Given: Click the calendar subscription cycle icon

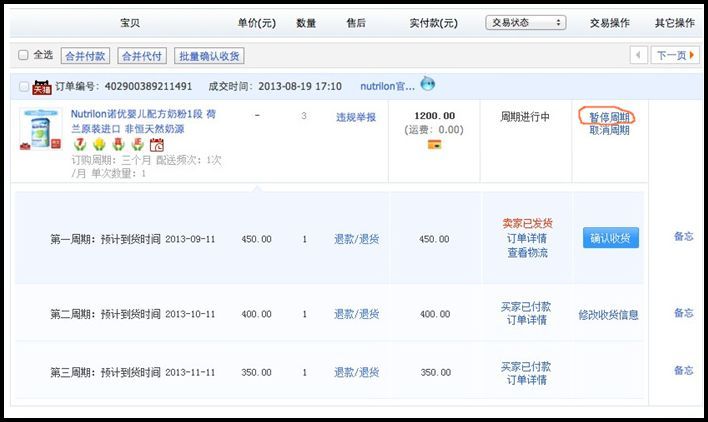Looking at the screenshot, I should 157,144.
